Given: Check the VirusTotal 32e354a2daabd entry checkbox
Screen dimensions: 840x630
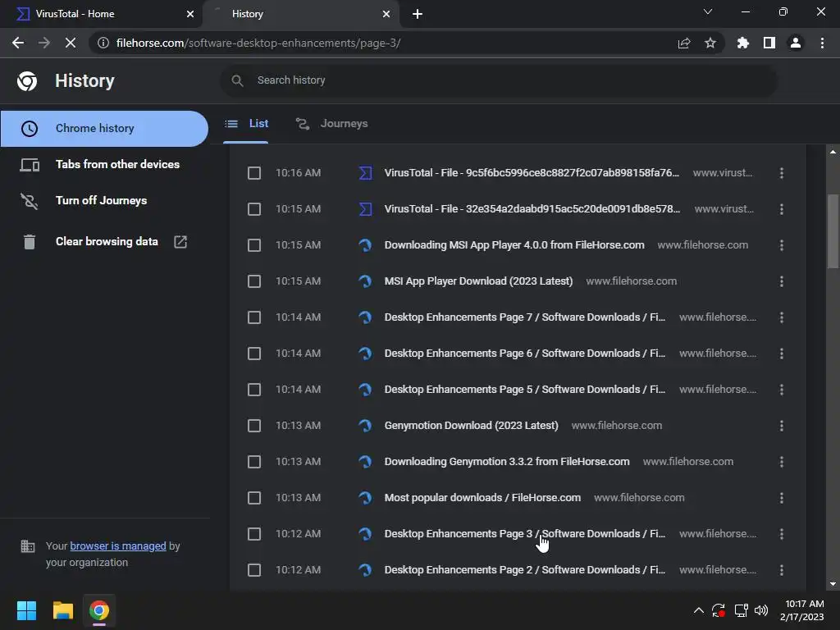Looking at the screenshot, I should click(x=254, y=209).
